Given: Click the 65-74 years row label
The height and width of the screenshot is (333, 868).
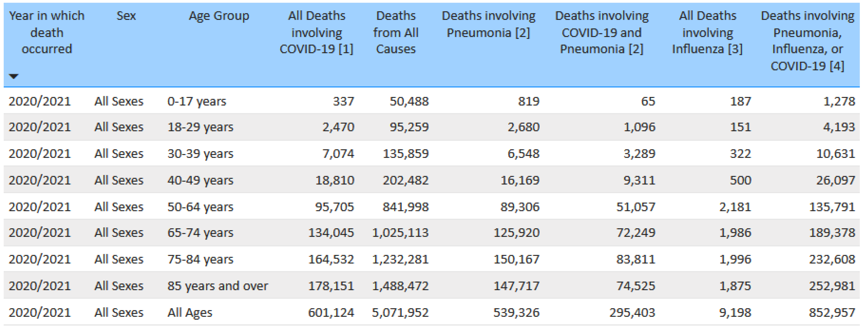Looking at the screenshot, I should [200, 233].
